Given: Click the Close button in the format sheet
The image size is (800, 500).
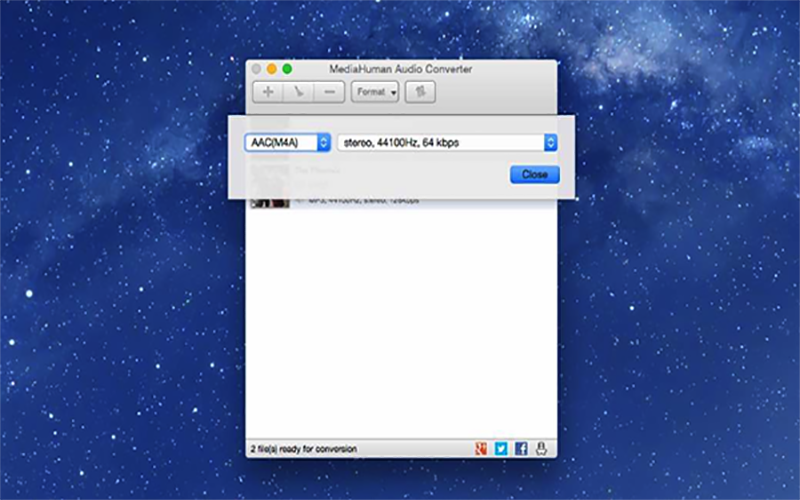Looking at the screenshot, I should pos(535,174).
